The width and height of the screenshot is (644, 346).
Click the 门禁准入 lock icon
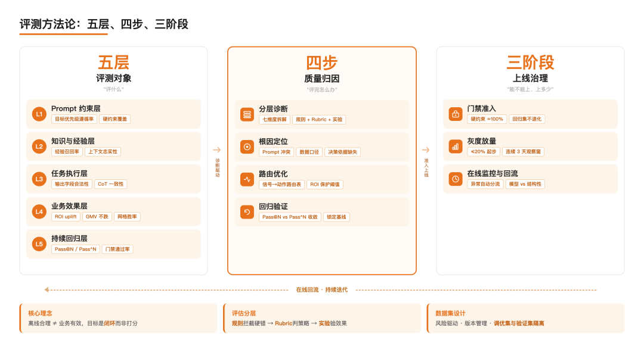[x=456, y=114]
